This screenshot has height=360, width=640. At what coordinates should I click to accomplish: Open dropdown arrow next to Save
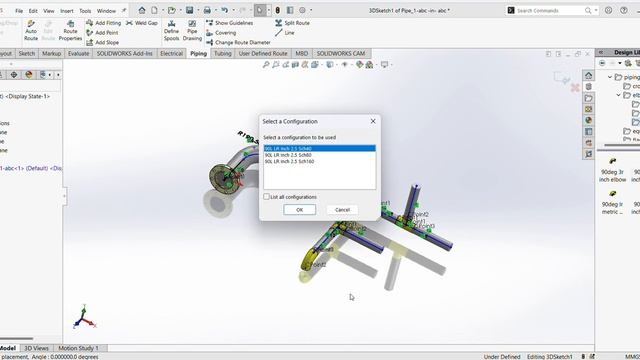198,10
